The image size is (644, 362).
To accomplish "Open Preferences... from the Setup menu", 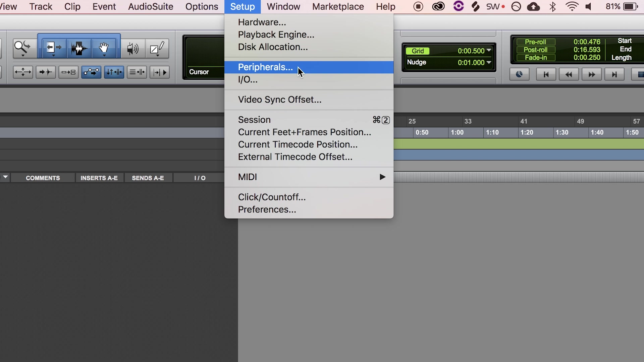I will click(309, 209).
